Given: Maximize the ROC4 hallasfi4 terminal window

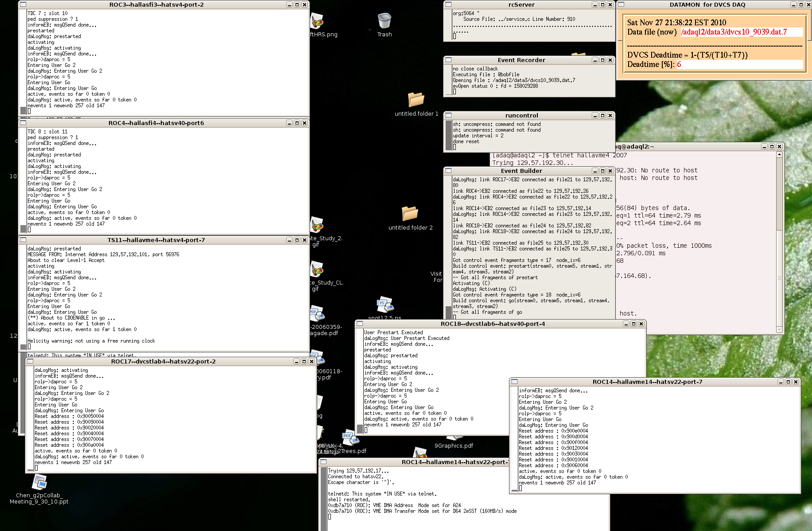Looking at the screenshot, I should 297,123.
